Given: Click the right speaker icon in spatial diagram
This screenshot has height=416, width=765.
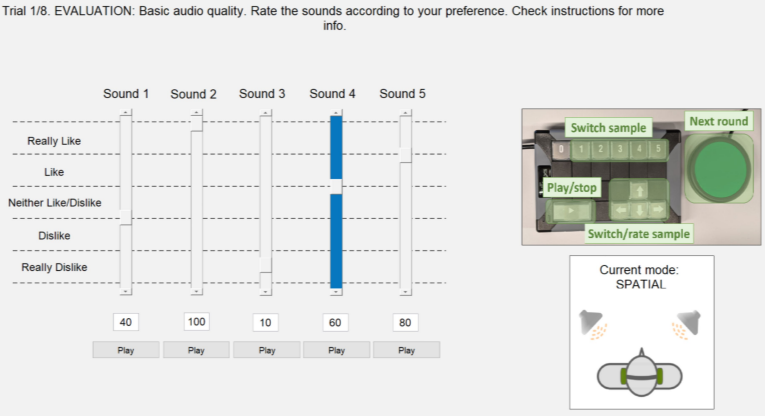Looking at the screenshot, I should (x=686, y=324).
